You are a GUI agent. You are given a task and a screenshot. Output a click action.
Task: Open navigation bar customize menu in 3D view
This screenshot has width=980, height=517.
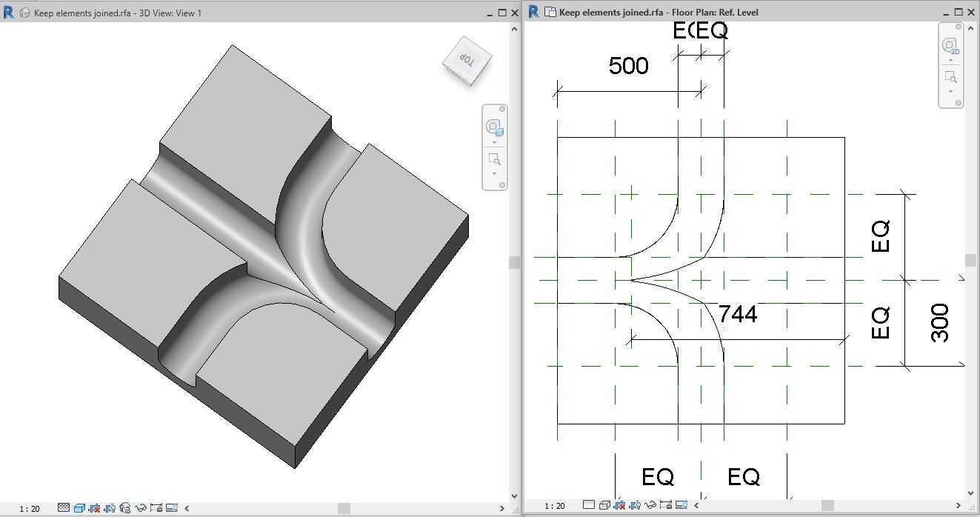[x=502, y=185]
